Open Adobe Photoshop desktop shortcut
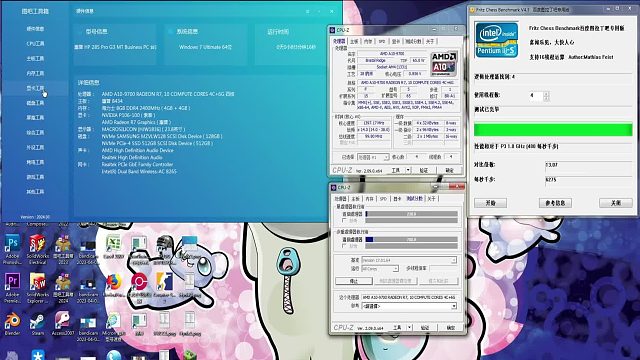The height and width of the screenshot is (360, 640). [12, 244]
